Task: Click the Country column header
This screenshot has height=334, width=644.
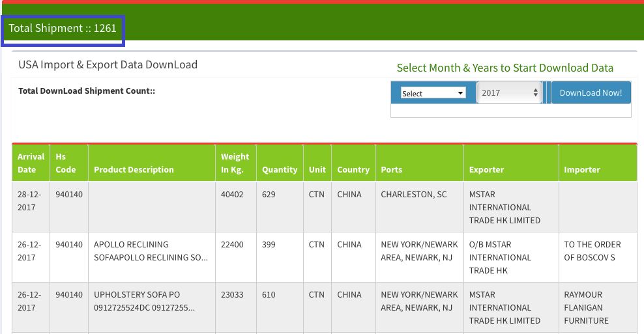Action: pos(353,163)
